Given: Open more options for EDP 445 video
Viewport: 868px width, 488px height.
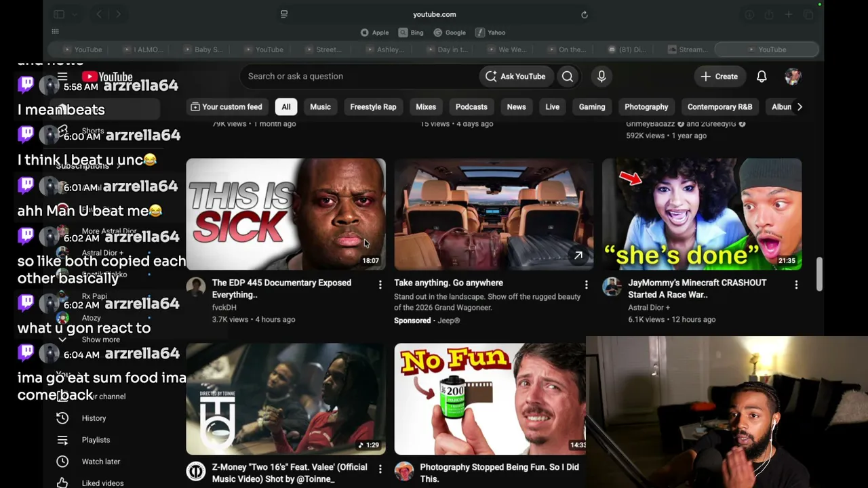Looking at the screenshot, I should point(380,285).
